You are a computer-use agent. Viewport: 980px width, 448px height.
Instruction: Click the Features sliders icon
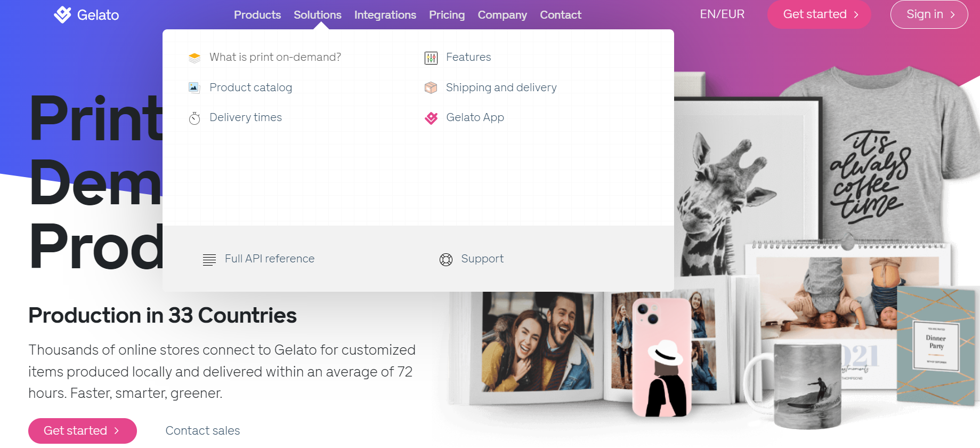click(x=431, y=58)
